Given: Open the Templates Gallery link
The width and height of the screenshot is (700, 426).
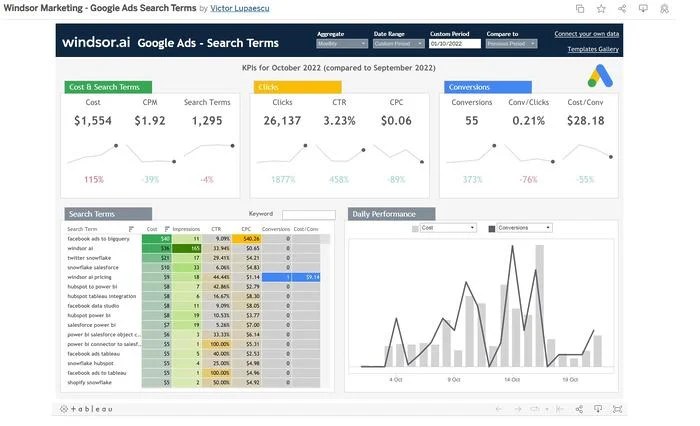Looking at the screenshot, I should (x=593, y=49).
